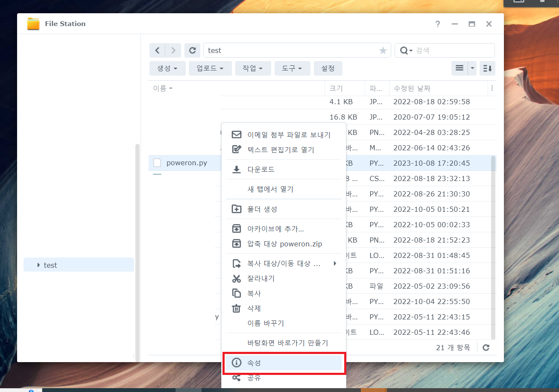Expand the test folder tree arrow
Viewport: 559px width, 392px height.
coord(39,265)
